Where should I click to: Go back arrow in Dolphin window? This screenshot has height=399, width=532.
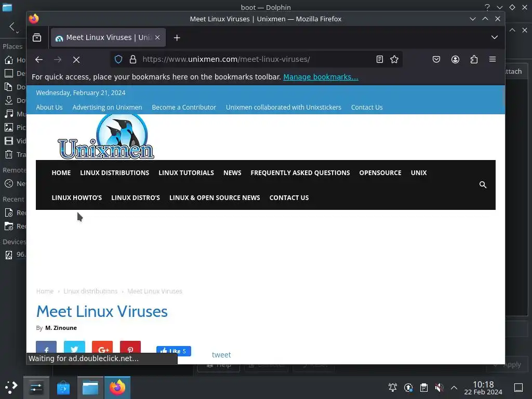click(x=12, y=26)
